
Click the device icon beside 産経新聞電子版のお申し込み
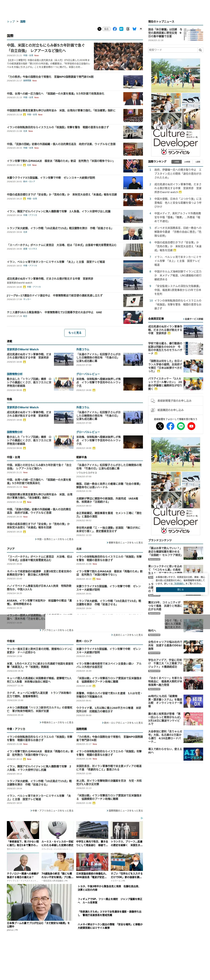click(153, 401)
